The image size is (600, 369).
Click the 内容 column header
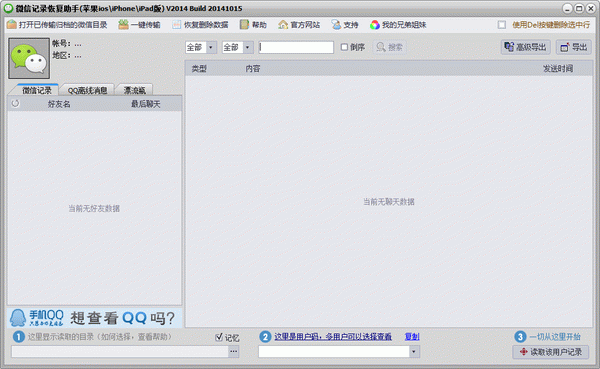(253, 69)
